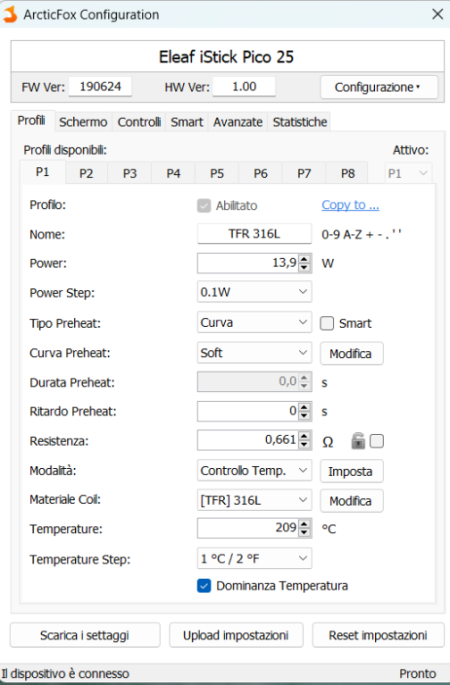
Task: Decrease Temperature value with down arrow
Action: (304, 533)
